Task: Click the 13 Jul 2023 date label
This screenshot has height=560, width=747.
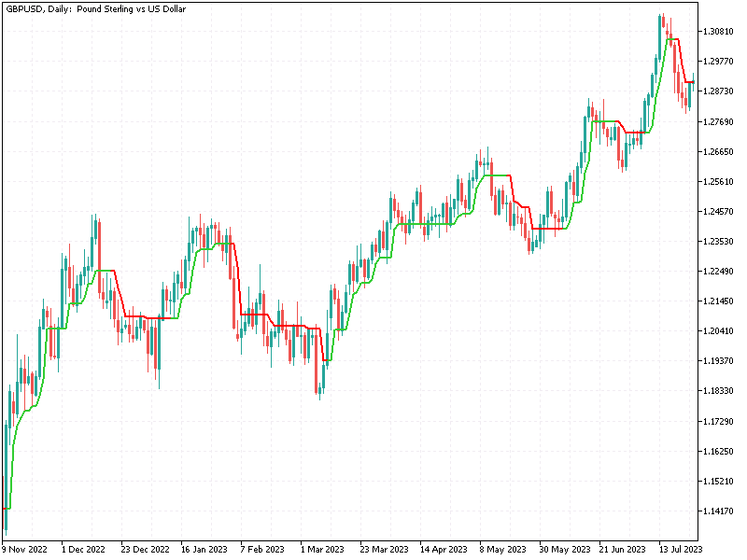Action: coord(681,550)
